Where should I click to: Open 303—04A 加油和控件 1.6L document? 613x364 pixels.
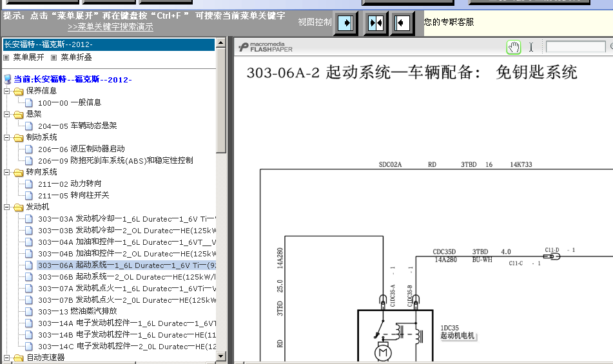pyautogui.click(x=127, y=242)
